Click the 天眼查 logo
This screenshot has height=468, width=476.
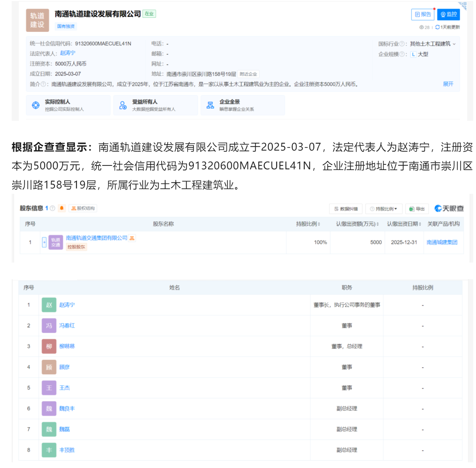click(449, 208)
